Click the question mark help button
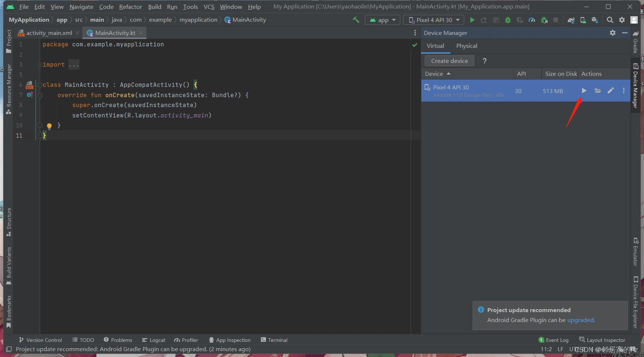644x357 pixels. pos(485,61)
